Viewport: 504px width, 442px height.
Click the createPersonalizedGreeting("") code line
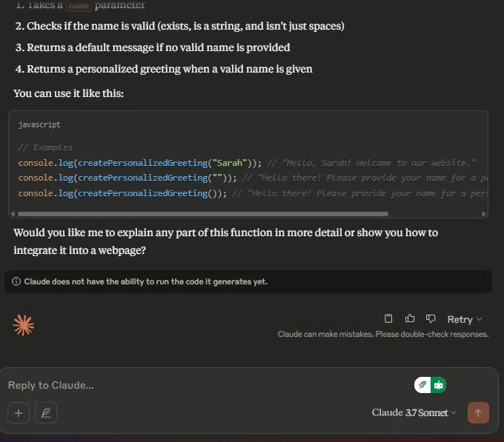pos(253,178)
